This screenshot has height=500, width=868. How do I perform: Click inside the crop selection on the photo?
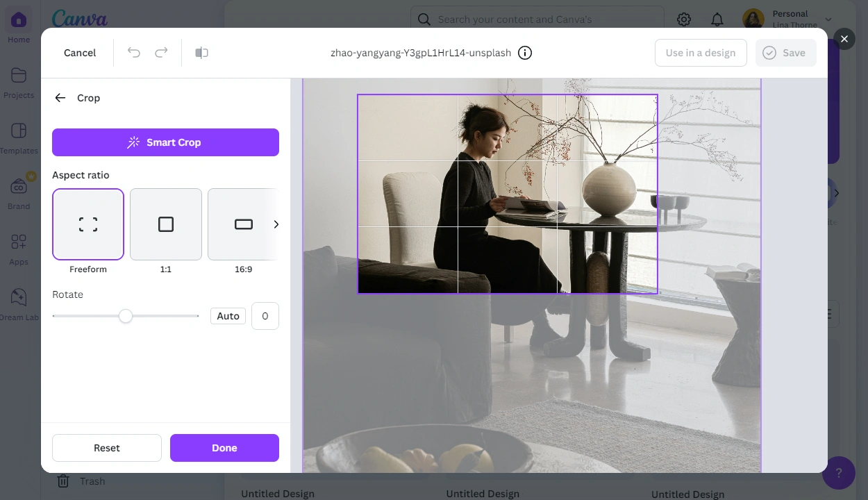508,194
